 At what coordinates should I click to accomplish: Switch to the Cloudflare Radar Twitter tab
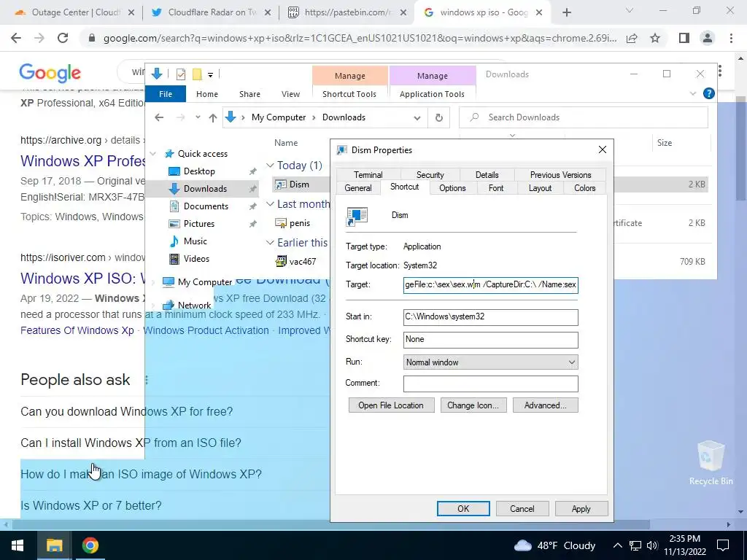(211, 12)
